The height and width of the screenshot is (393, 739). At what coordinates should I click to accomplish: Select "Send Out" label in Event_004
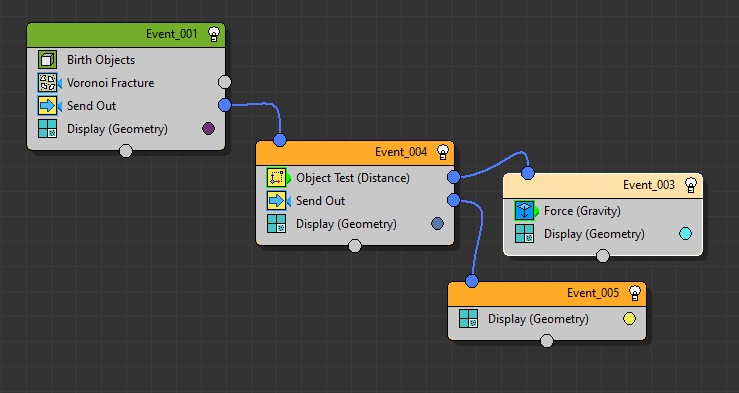click(x=320, y=201)
